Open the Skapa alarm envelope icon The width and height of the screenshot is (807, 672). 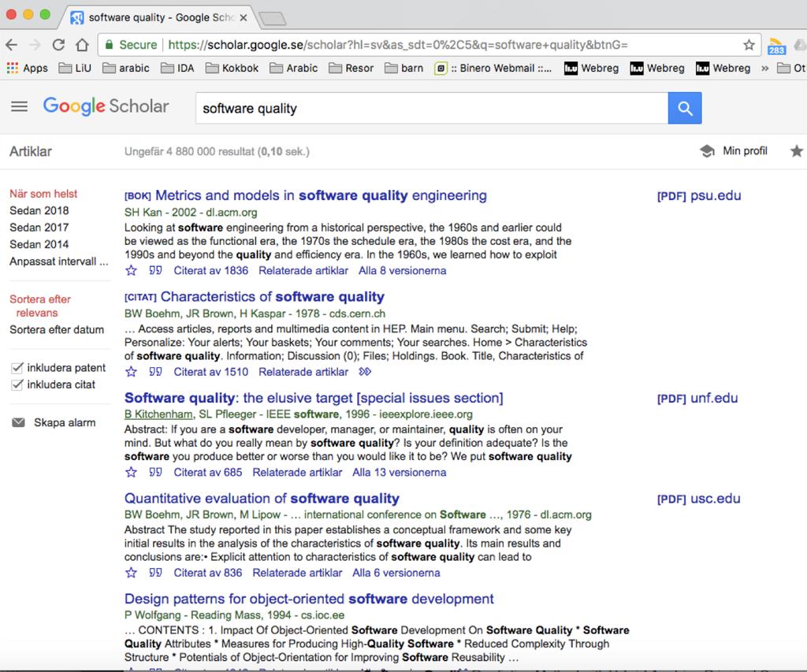pos(18,422)
